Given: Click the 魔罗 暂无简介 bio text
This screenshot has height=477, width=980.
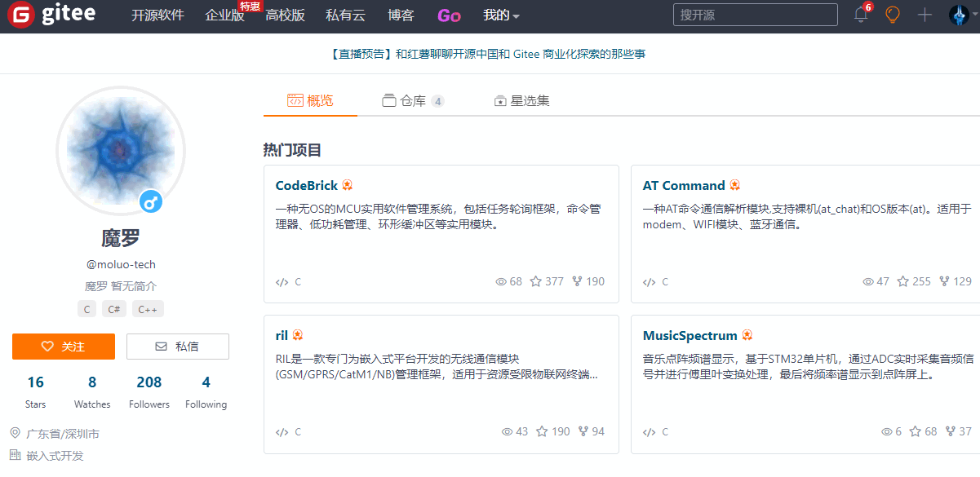Looking at the screenshot, I should coord(121,286).
